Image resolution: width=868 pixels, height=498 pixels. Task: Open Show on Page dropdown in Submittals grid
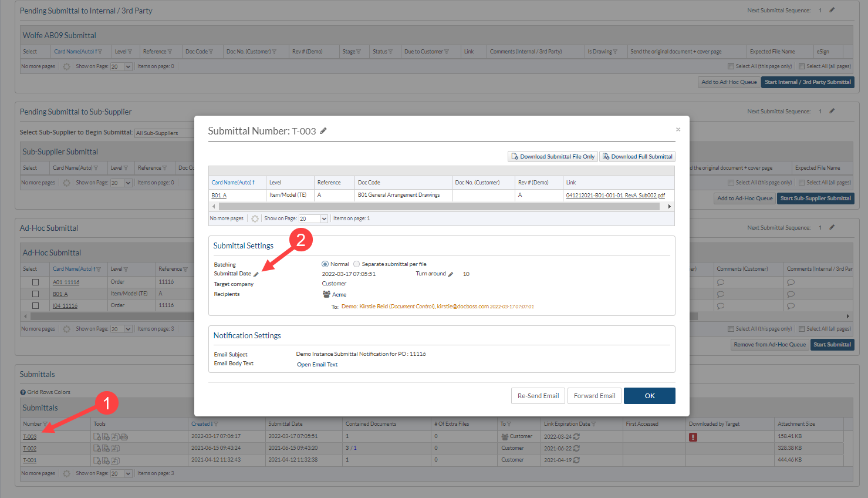(x=121, y=473)
